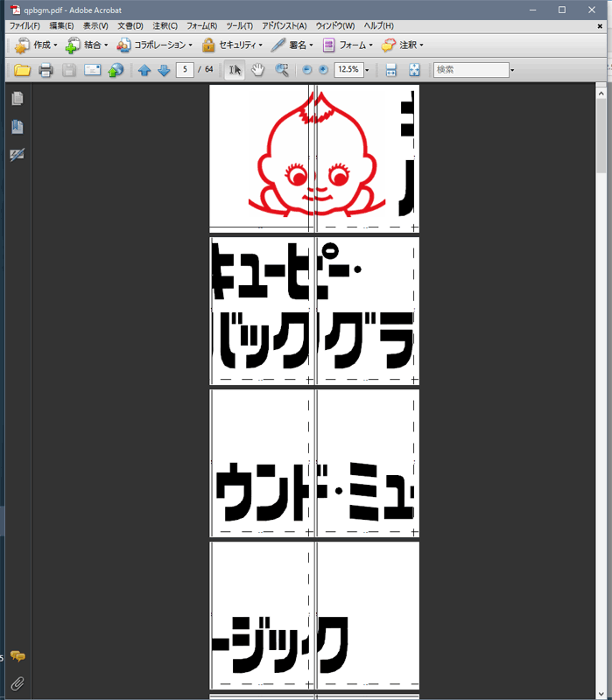Open the ツール(T) menu
612x700 pixels.
coord(239,26)
